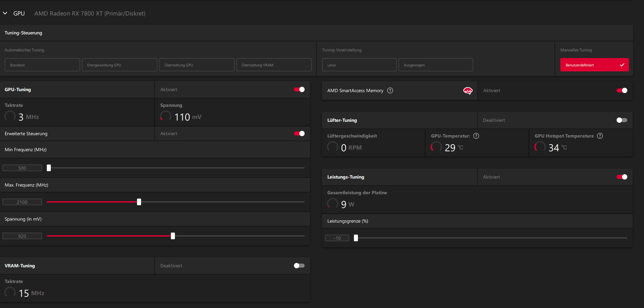Click the VRAM-Tuning heading
Image resolution: width=644 pixels, height=308 pixels.
pyautogui.click(x=20, y=266)
